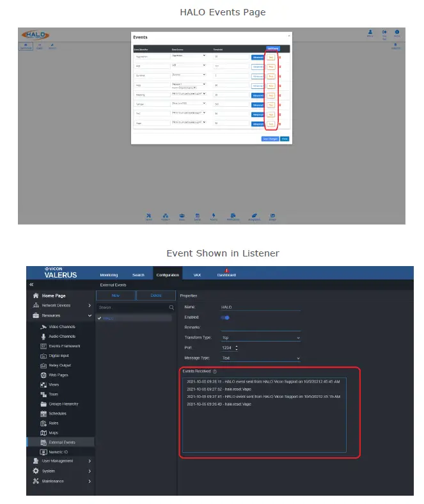The width and height of the screenshot is (424, 504).
Task: Click Test button in Aggression row
Action: click(x=271, y=58)
